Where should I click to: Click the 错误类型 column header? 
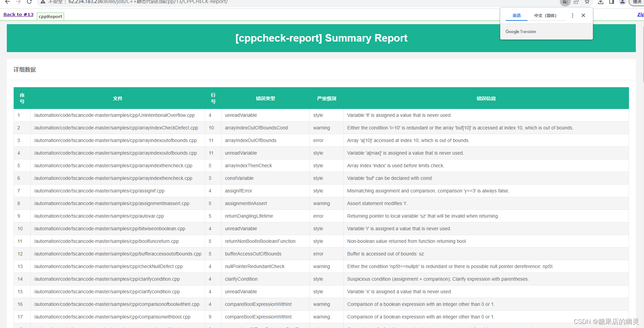265,98
